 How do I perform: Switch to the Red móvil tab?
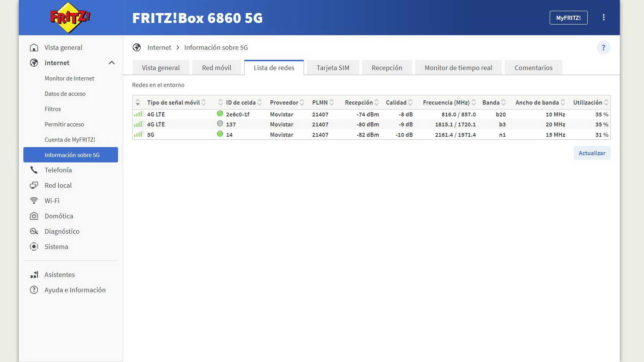(x=217, y=68)
